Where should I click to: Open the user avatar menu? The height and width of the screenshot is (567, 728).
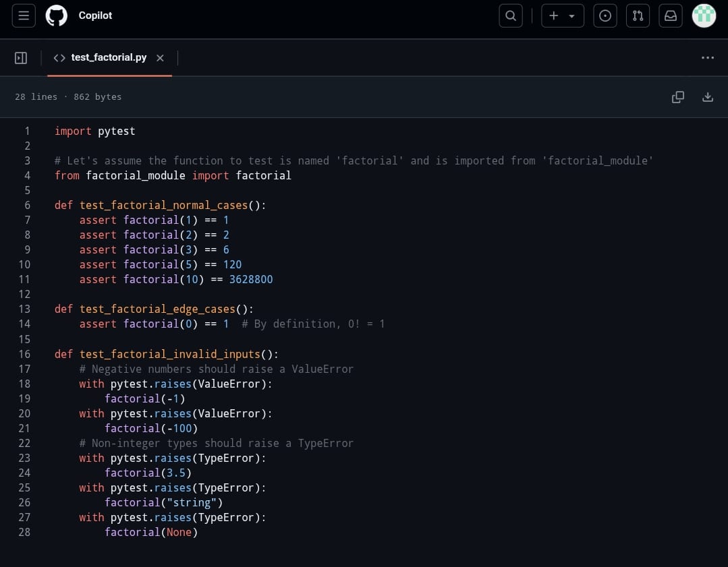[x=704, y=16]
